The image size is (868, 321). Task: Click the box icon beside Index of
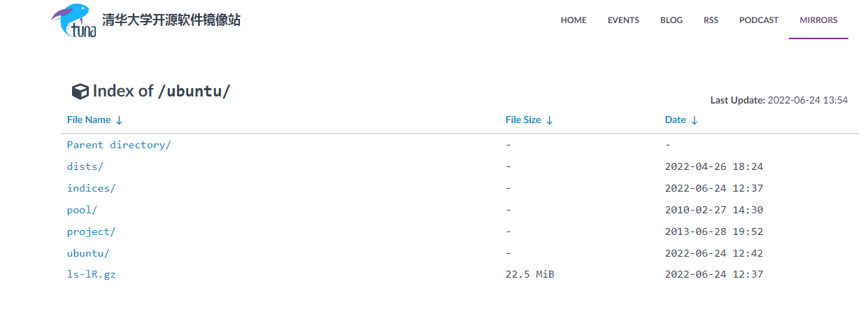click(x=80, y=91)
